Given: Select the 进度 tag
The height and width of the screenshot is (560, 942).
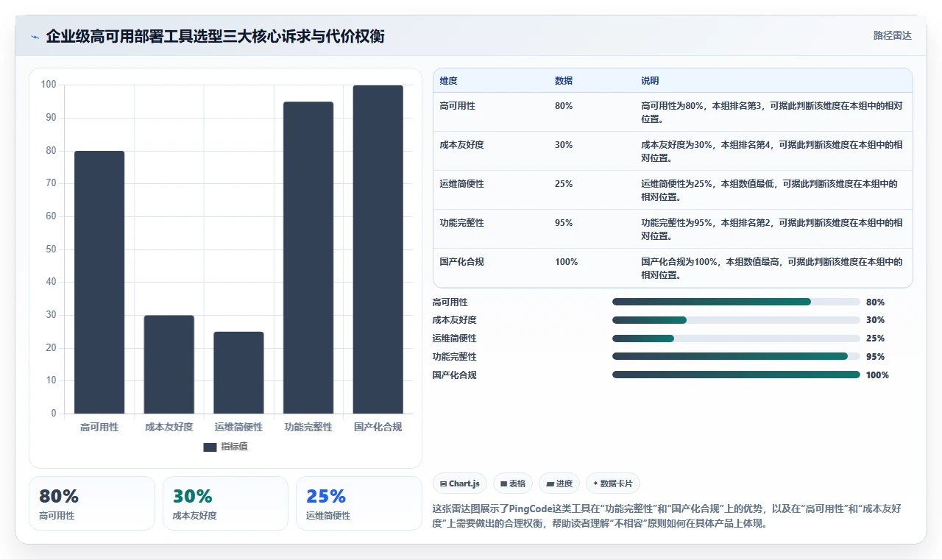Looking at the screenshot, I should pos(559,483).
